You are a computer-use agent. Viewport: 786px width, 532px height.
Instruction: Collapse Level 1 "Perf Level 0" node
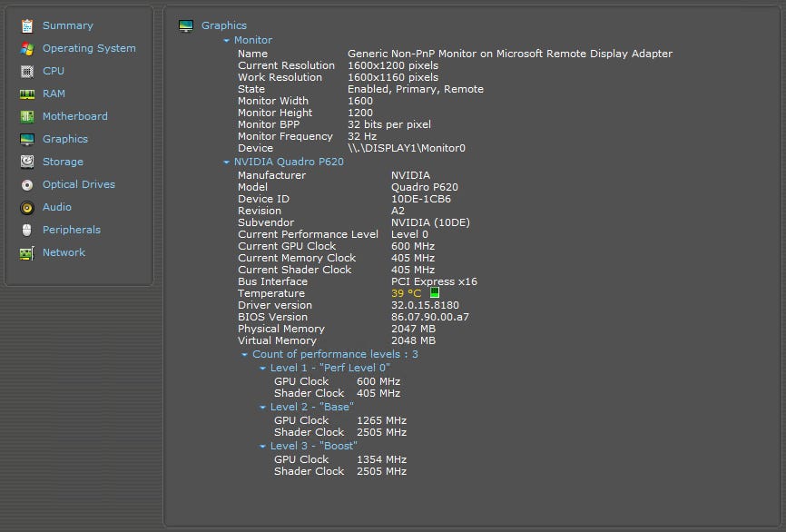coord(263,369)
